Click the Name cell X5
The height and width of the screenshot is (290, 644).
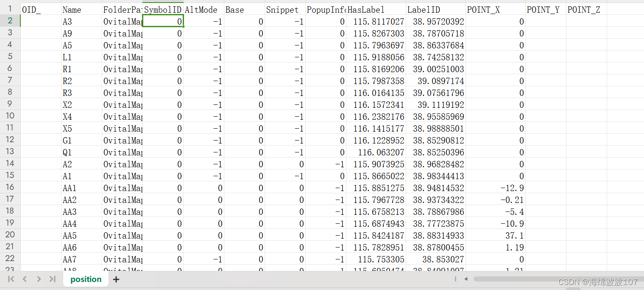coord(81,128)
